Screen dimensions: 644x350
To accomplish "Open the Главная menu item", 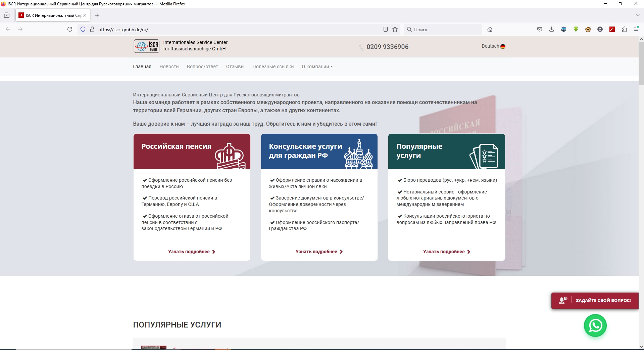I will (142, 67).
